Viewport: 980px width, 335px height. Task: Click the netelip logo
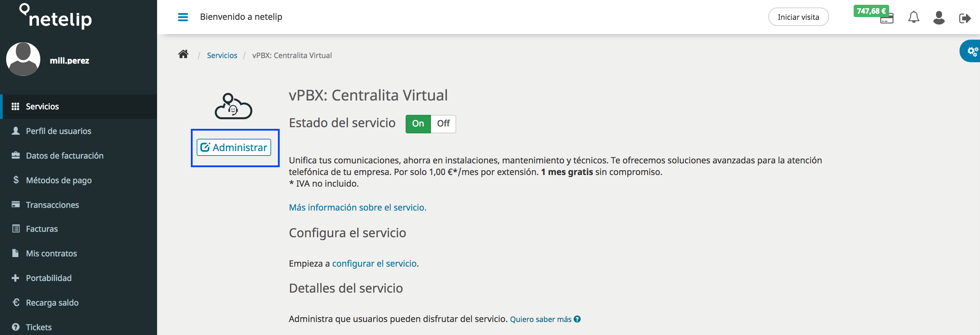pos(56,16)
